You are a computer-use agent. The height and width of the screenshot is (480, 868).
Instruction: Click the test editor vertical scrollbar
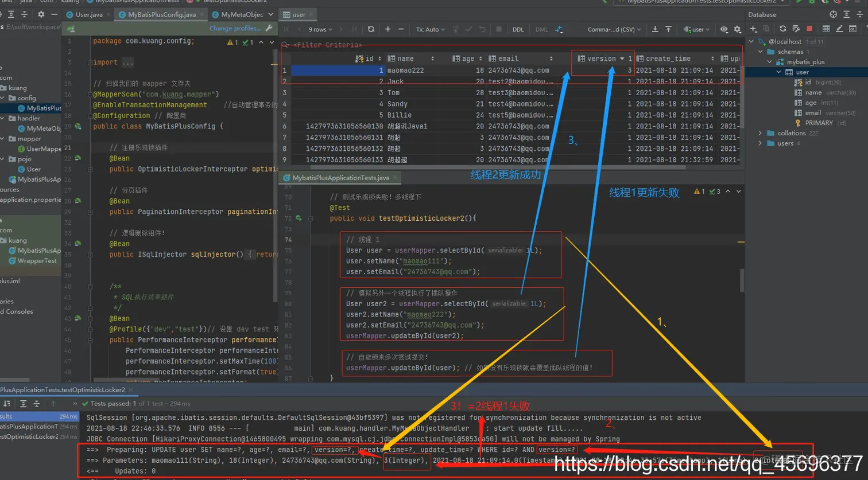(x=742, y=281)
